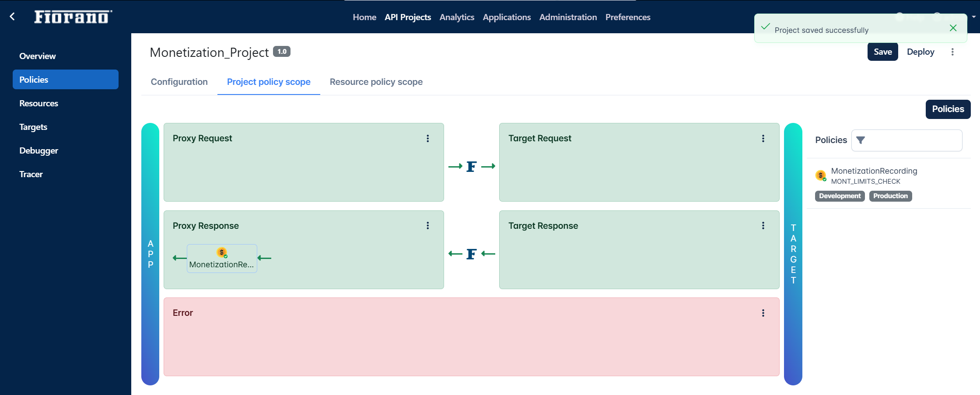This screenshot has width=980, height=395.
Task: Focus the Policies filter input field
Action: [906, 140]
